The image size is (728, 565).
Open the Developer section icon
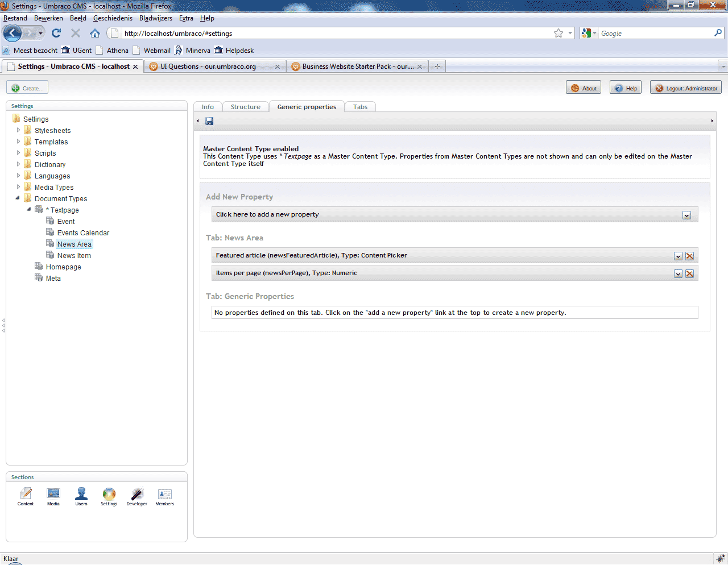[x=137, y=496]
